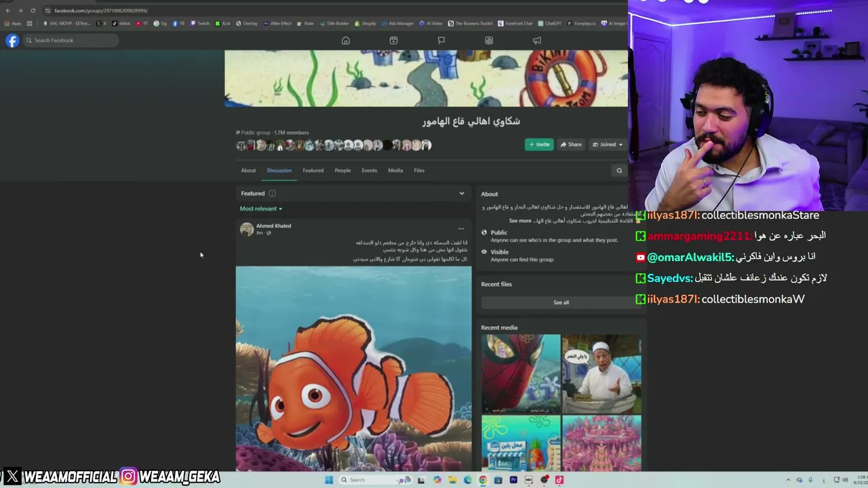
Task: Click the group member avatars row
Action: pos(334,145)
